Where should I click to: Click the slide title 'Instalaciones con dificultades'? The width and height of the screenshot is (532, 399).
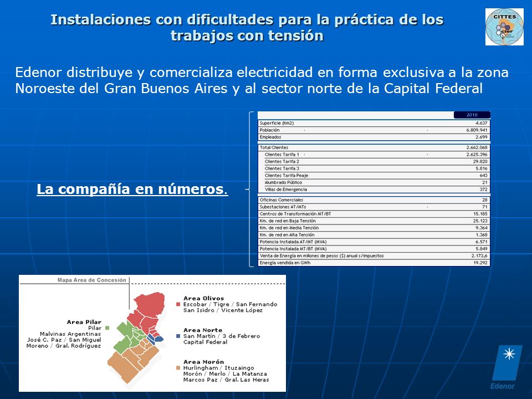coord(247,28)
